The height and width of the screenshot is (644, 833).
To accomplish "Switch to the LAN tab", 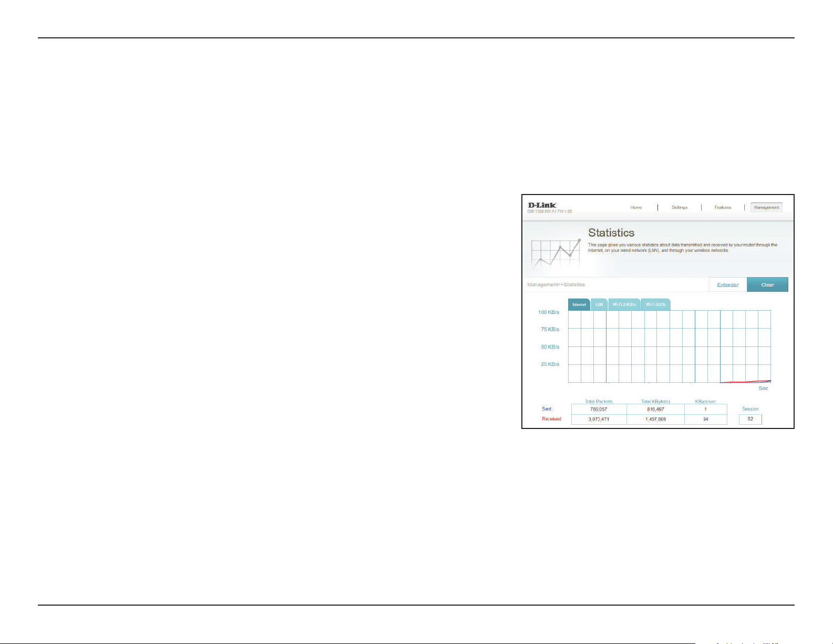I will (x=599, y=304).
